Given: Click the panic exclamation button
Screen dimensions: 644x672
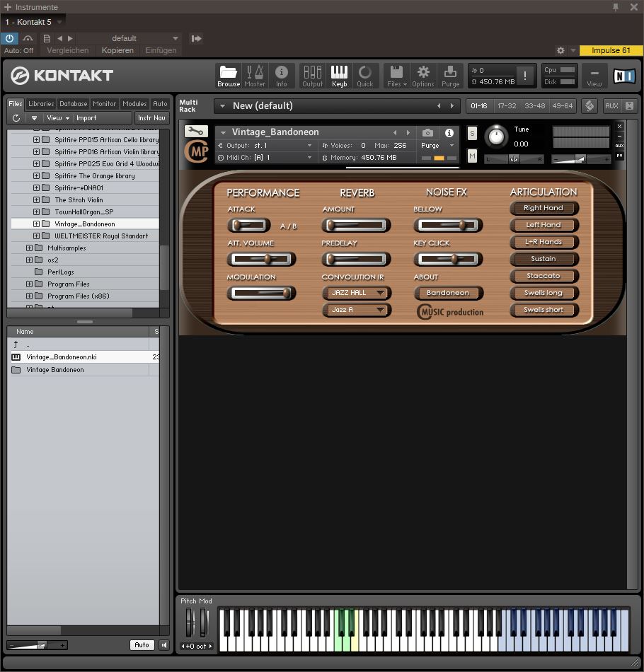Looking at the screenshot, I should pyautogui.click(x=525, y=76).
